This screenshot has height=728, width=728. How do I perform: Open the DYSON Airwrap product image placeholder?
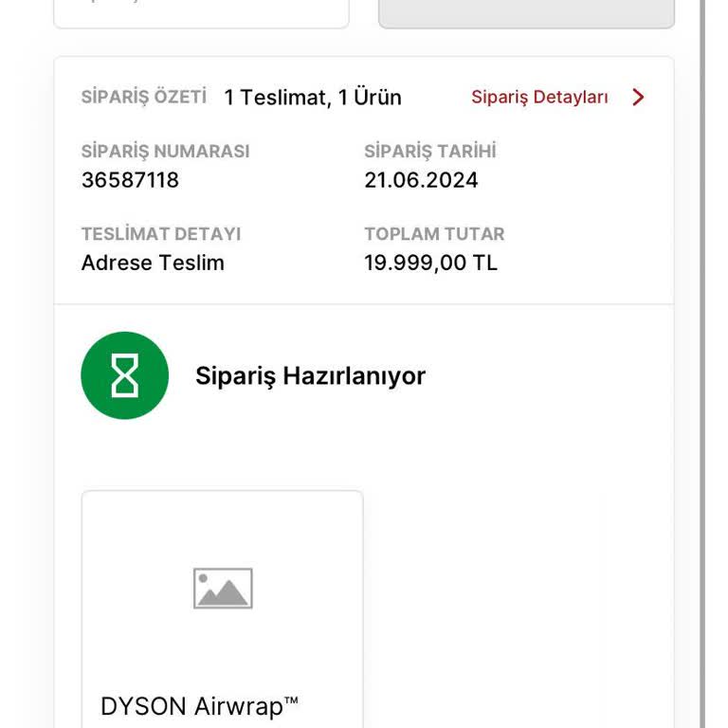pos(223,589)
